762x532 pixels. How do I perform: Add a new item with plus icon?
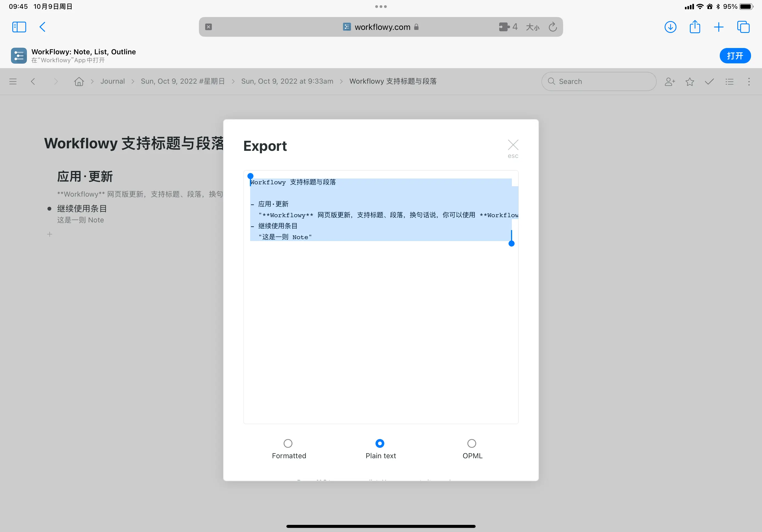point(49,234)
